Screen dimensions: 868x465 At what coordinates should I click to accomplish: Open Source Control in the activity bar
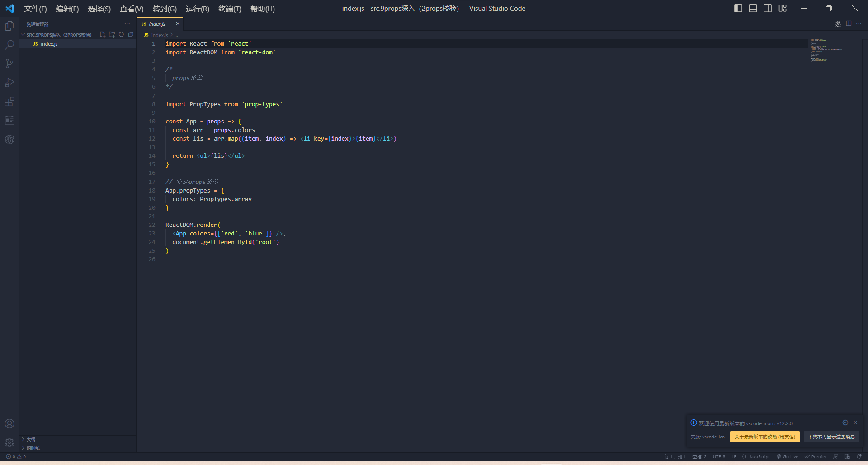(9, 63)
